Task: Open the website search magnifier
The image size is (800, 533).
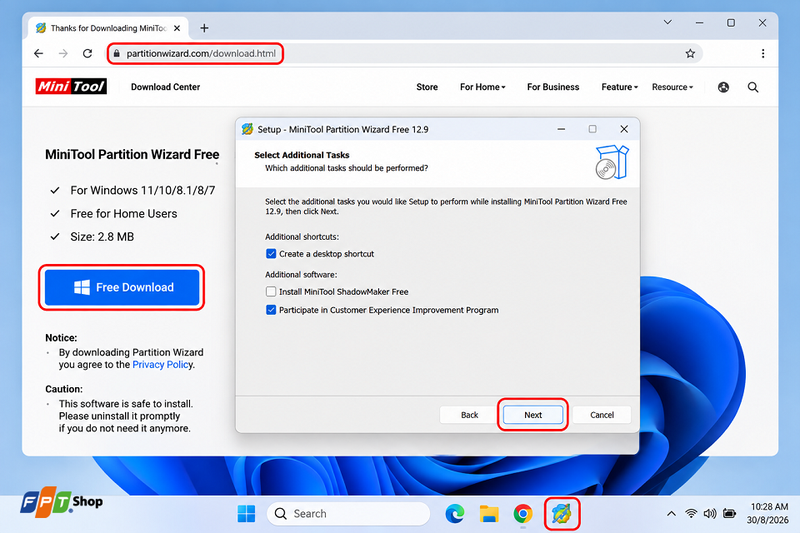Action: 753,87
